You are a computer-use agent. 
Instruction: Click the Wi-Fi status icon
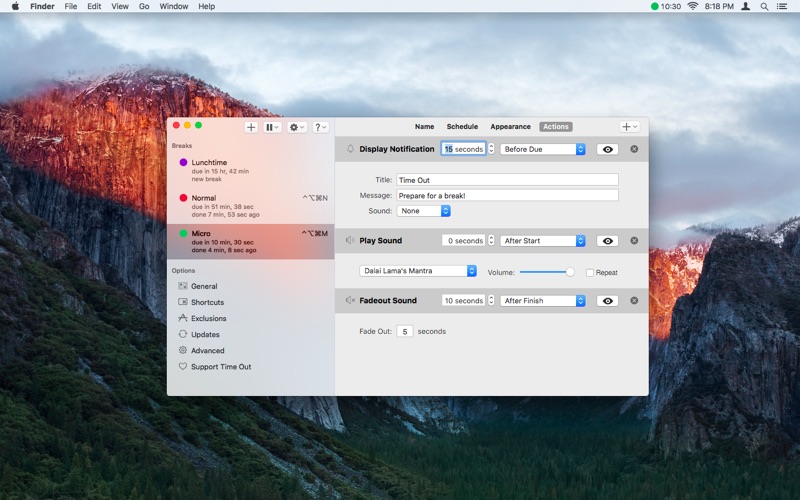point(692,6)
